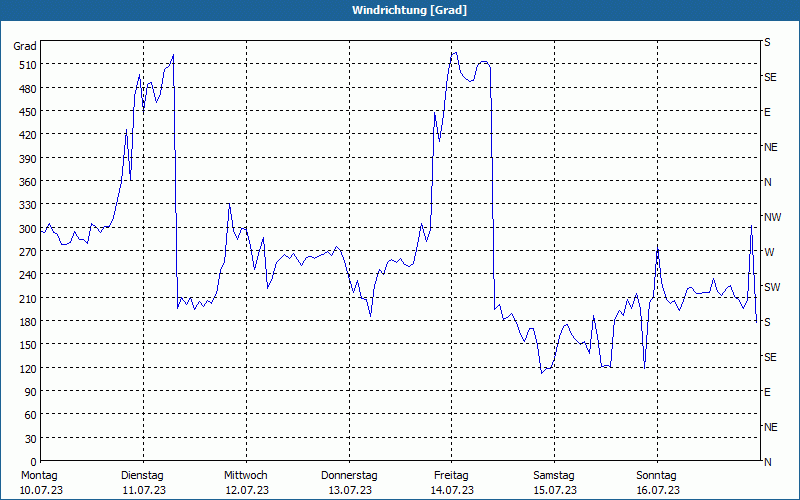This screenshot has width=800, height=500.
Task: Select the Samstag day label
Action: [554, 475]
